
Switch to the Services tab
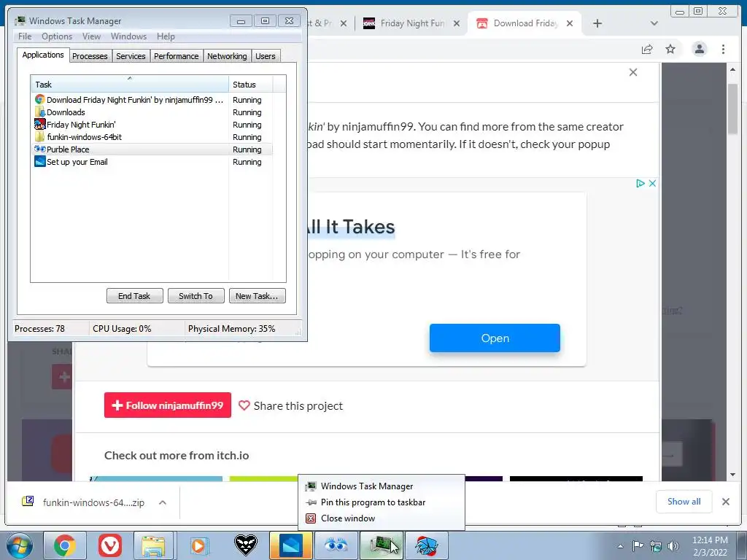click(131, 56)
